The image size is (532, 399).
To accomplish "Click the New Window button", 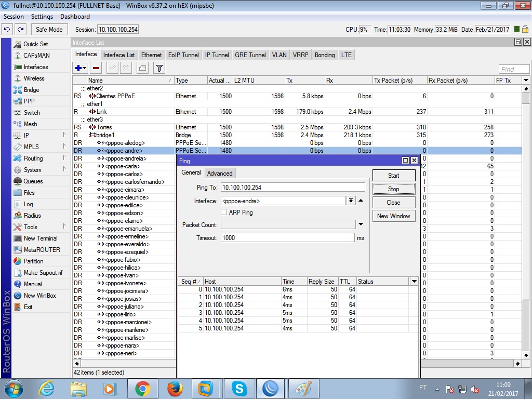I will click(393, 216).
